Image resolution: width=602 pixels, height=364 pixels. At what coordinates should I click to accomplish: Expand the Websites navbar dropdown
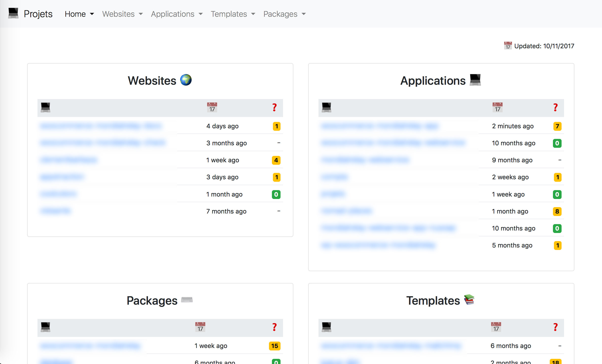(x=122, y=14)
